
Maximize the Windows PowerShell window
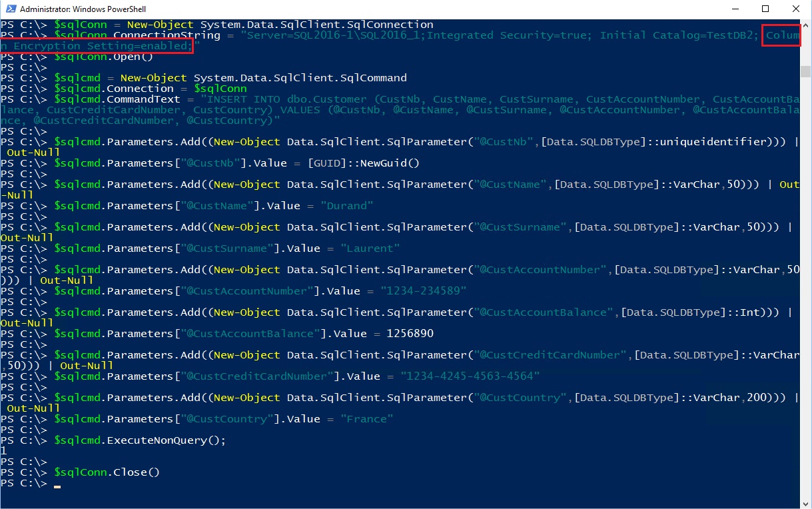tap(765, 9)
